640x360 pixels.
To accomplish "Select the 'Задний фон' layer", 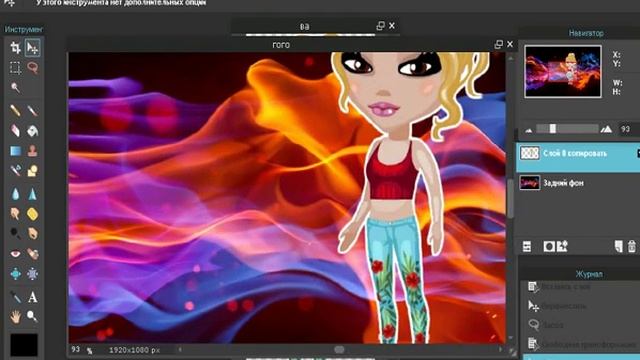I will (578, 183).
